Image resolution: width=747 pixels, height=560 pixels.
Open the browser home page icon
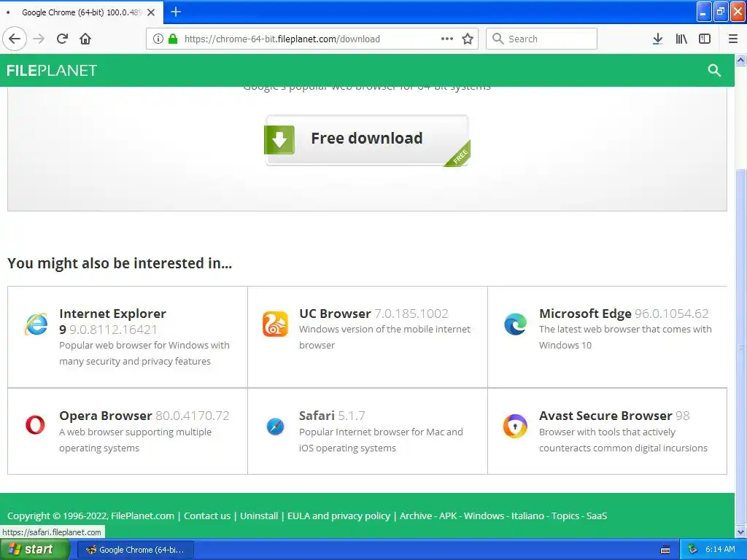(85, 39)
